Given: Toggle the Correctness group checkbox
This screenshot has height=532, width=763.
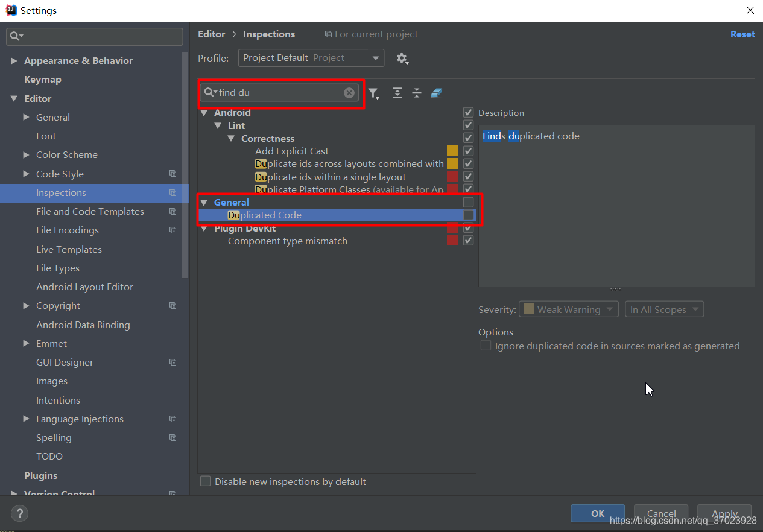Looking at the screenshot, I should (468, 138).
